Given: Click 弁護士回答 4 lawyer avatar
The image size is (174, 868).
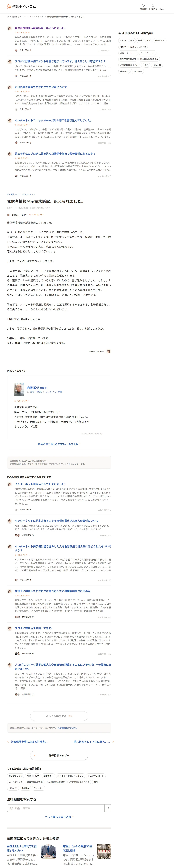Looking at the screenshot, I should 16,510.
